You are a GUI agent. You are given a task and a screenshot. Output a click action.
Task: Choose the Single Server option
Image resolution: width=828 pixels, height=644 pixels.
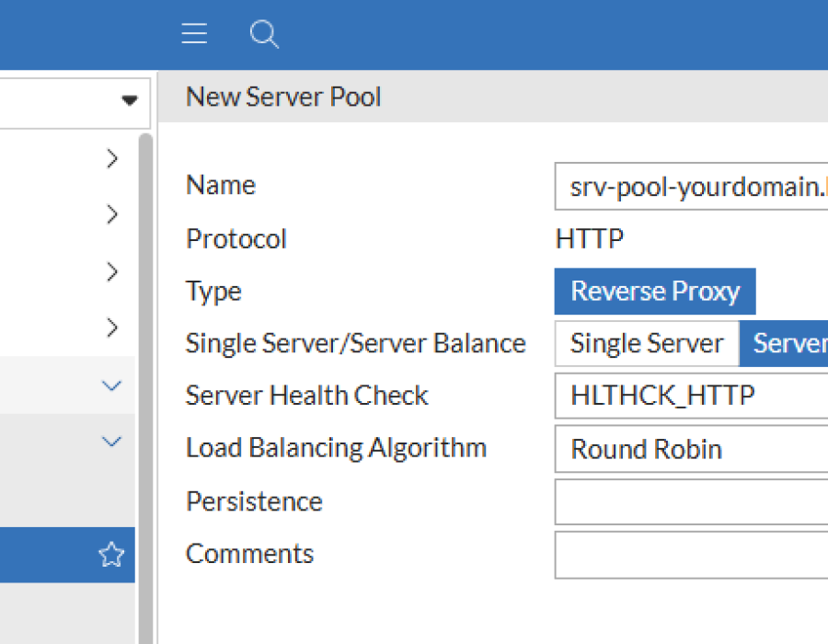[x=647, y=344]
